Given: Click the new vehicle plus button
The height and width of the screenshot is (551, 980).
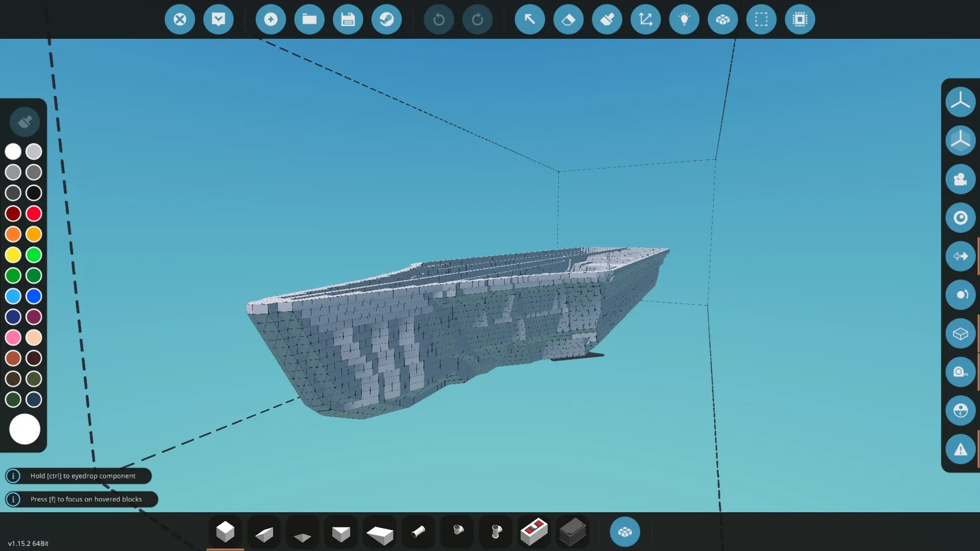Looking at the screenshot, I should point(271,19).
